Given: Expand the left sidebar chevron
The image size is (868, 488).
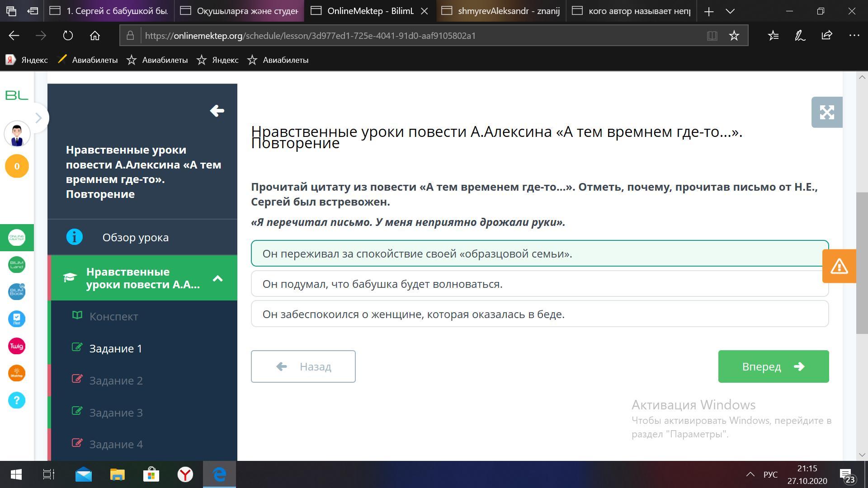Looking at the screenshot, I should (38, 118).
